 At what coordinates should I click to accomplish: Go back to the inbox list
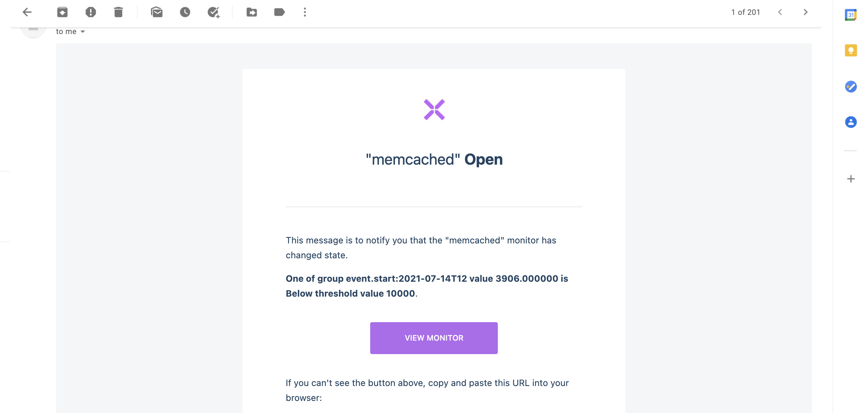(x=27, y=12)
